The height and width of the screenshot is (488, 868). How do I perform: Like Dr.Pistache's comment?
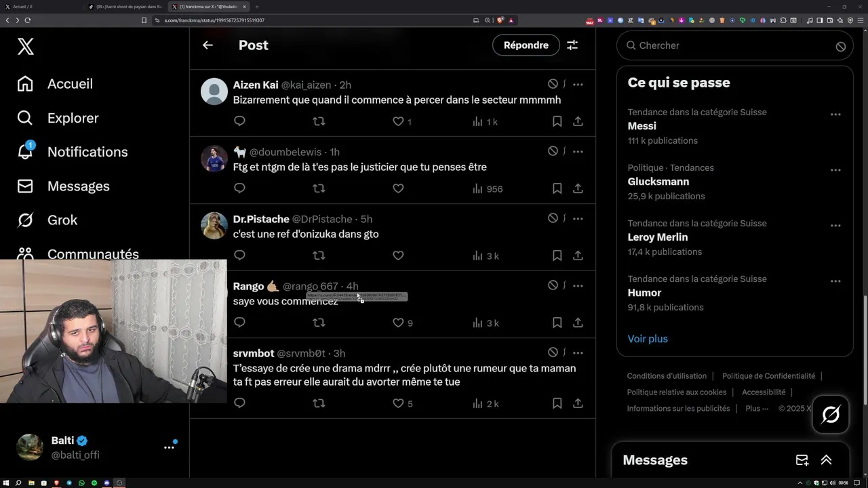point(398,256)
